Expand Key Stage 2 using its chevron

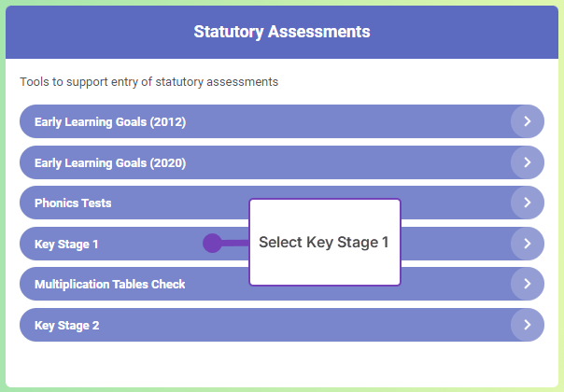coord(528,325)
